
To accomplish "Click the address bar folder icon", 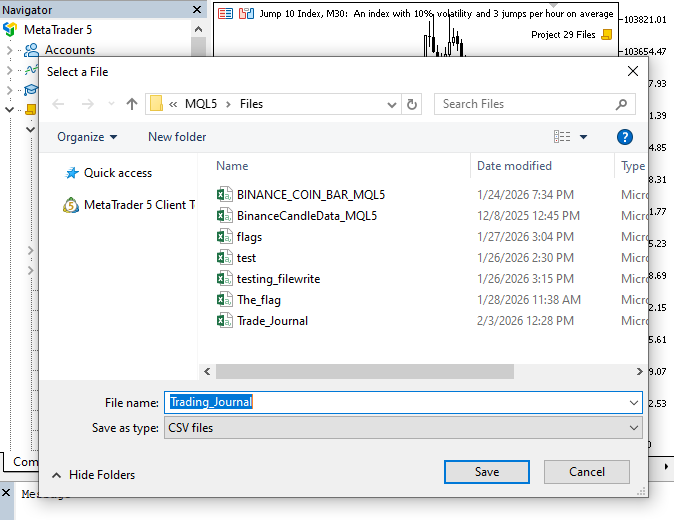I will coord(156,104).
